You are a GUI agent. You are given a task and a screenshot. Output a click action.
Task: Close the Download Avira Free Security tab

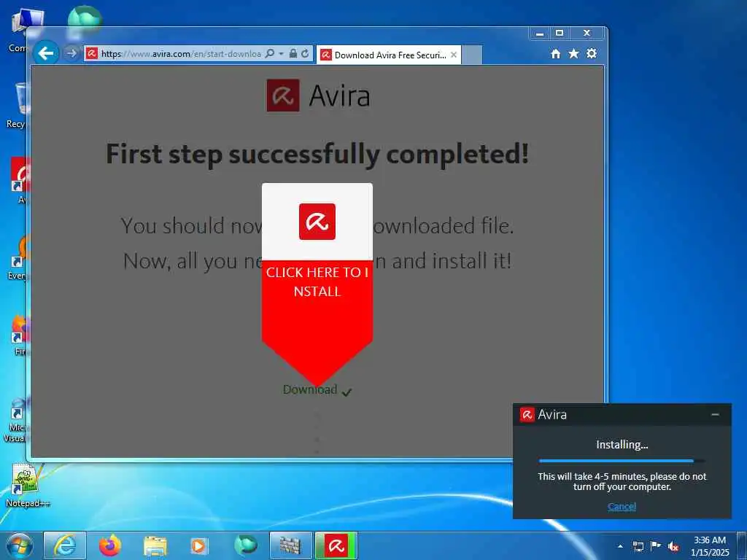[454, 55]
